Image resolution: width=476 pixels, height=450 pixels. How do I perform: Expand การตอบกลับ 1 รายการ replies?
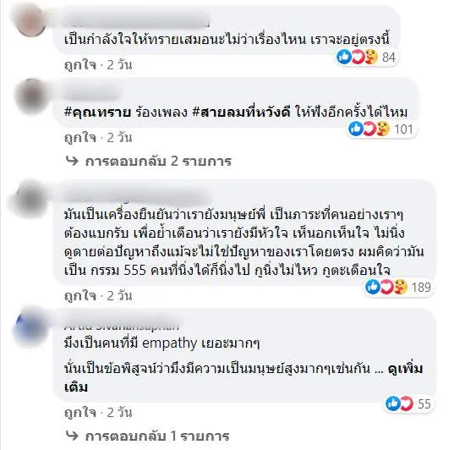point(157,436)
